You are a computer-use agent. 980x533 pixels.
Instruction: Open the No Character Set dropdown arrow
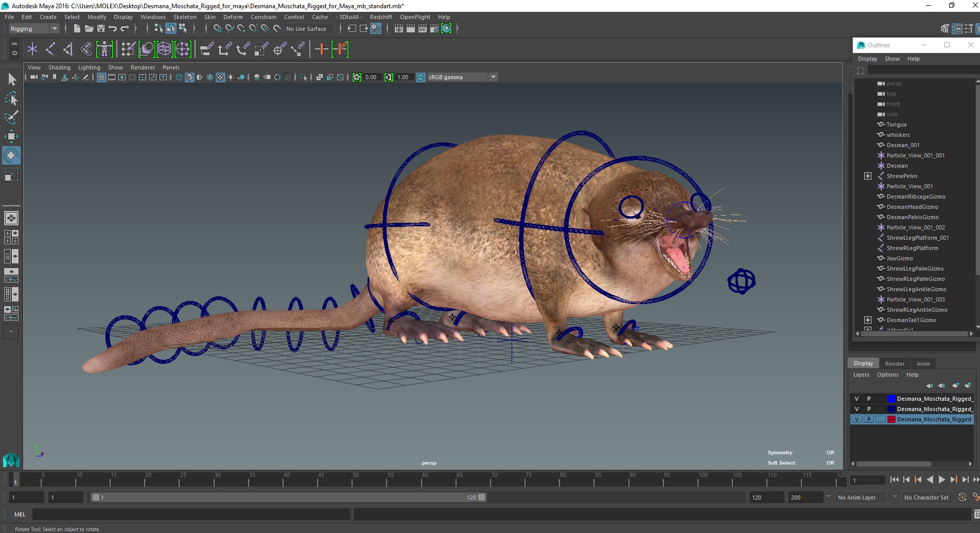(x=895, y=497)
